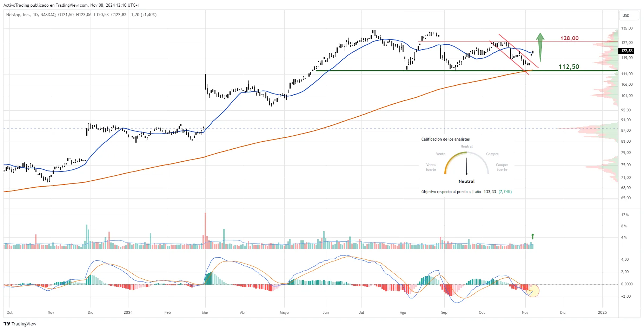Click the Mayo label on time axis
The height and width of the screenshot is (330, 644).
[284, 312]
